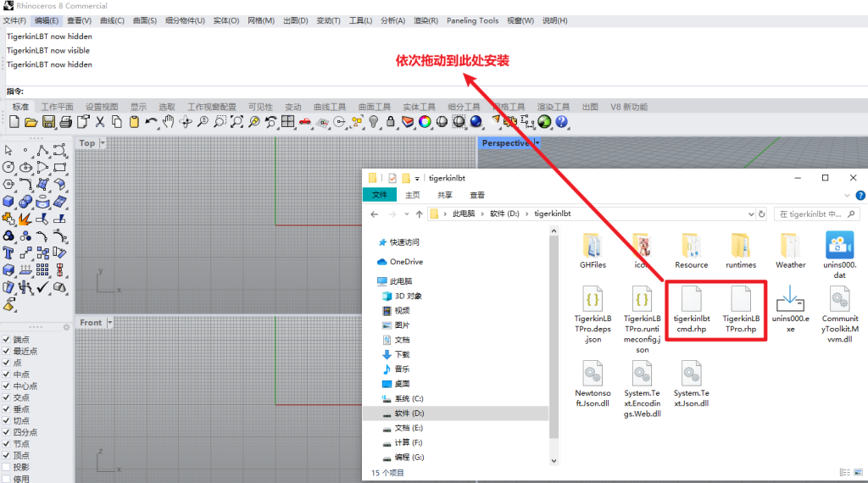
Task: Expand address bar history dropdown in Explorer
Action: [x=751, y=214]
